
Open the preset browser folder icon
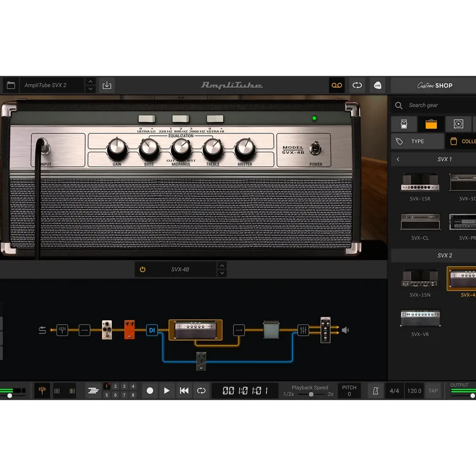pos(11,86)
